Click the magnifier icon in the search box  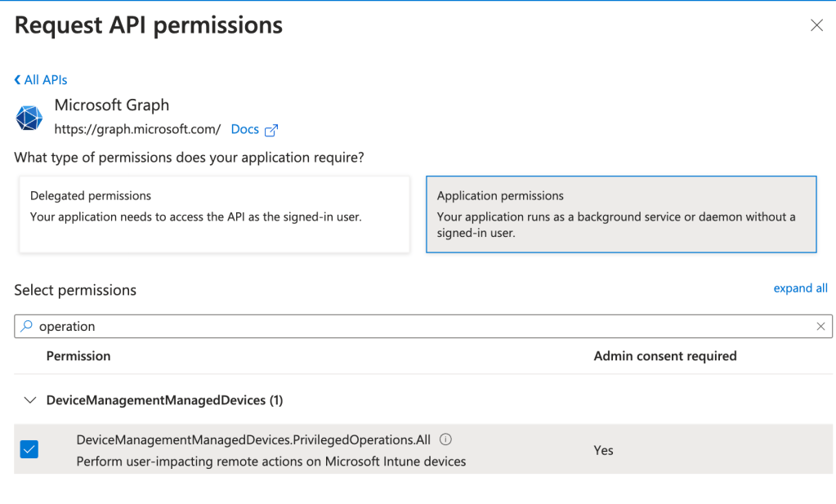(27, 326)
